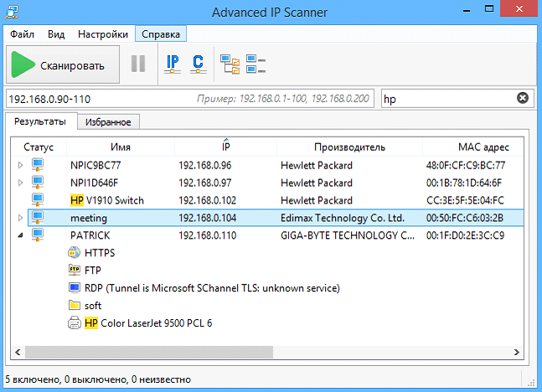Click the computer icon of NPIC9BC77
The width and height of the screenshot is (542, 392).
click(x=38, y=164)
